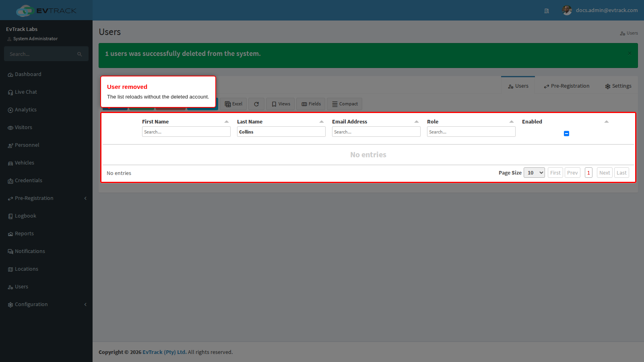Open Notifications in sidebar
The width and height of the screenshot is (644, 362).
click(27, 251)
